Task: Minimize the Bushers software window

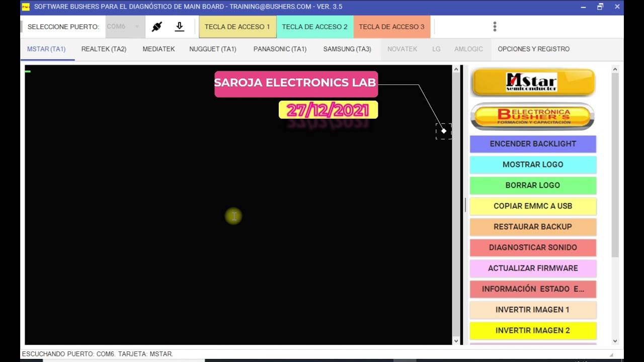Action: pyautogui.click(x=583, y=7)
